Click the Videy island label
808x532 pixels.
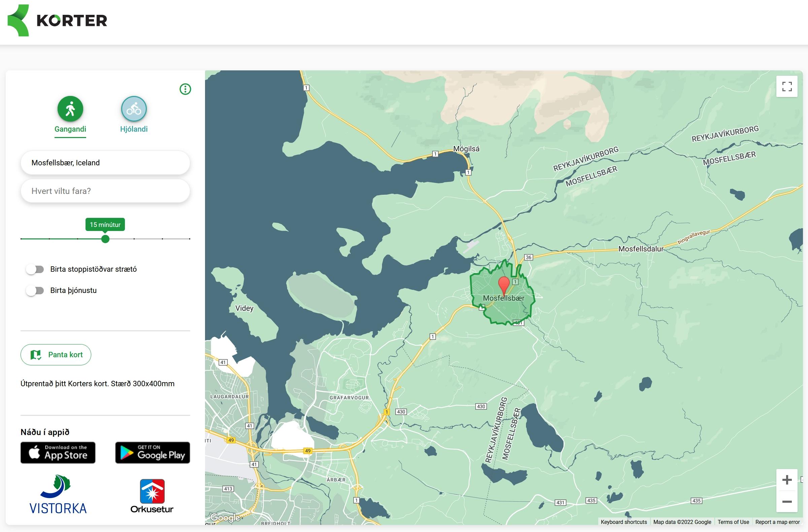(244, 308)
